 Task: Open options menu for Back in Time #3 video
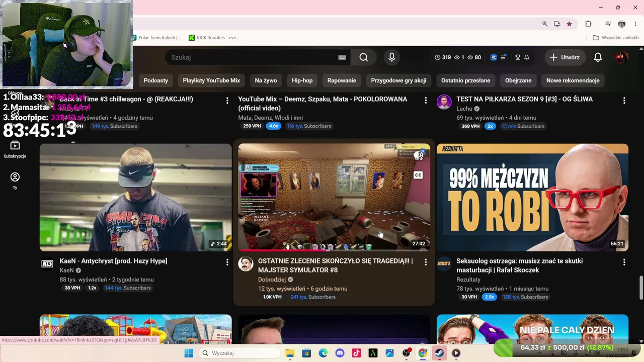(227, 101)
